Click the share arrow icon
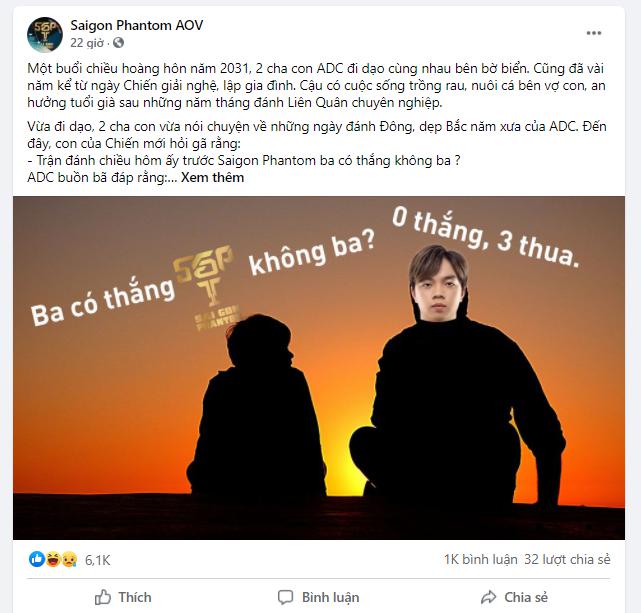The image size is (641, 613). [x=489, y=597]
